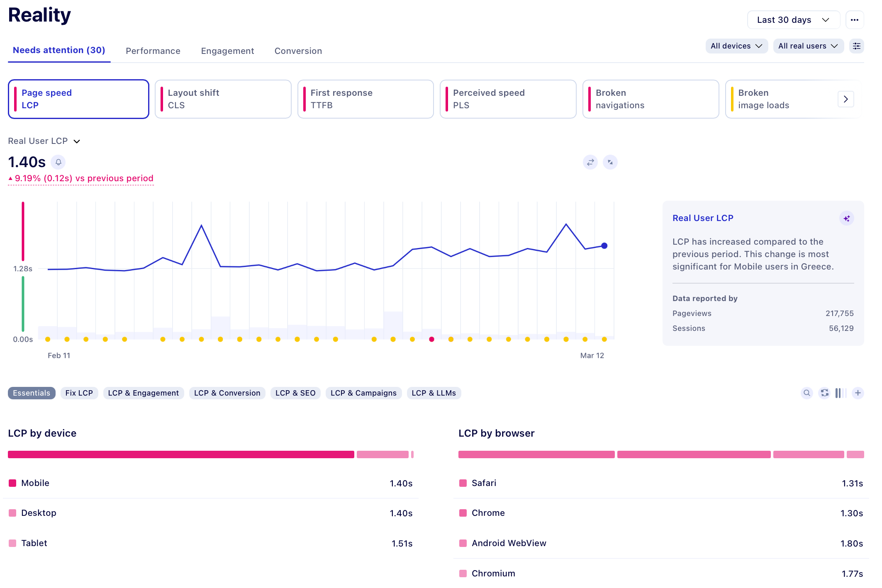Click the swap comparison arrows icon

[x=590, y=162]
